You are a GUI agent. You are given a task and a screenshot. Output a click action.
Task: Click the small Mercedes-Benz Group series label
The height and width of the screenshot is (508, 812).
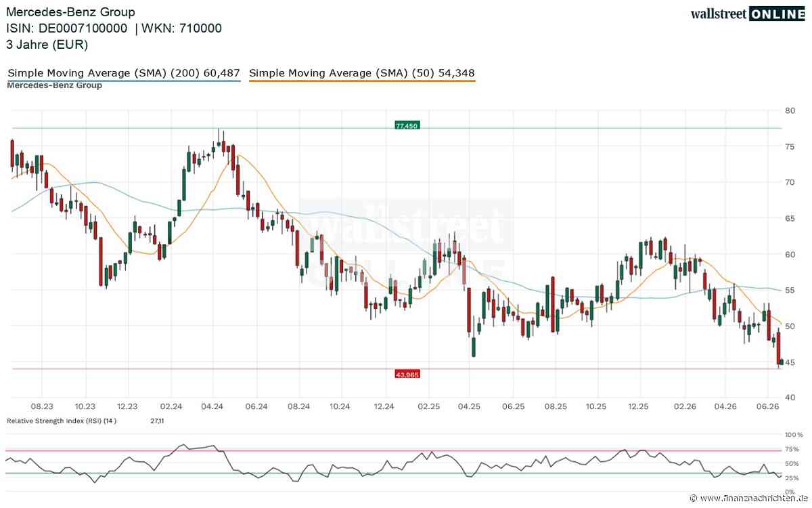point(55,85)
